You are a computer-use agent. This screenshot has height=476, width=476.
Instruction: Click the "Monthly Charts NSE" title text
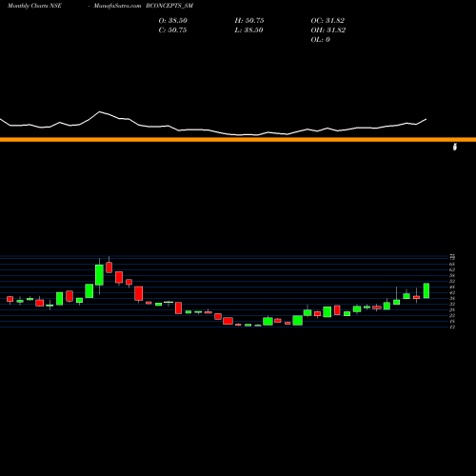(34, 6)
